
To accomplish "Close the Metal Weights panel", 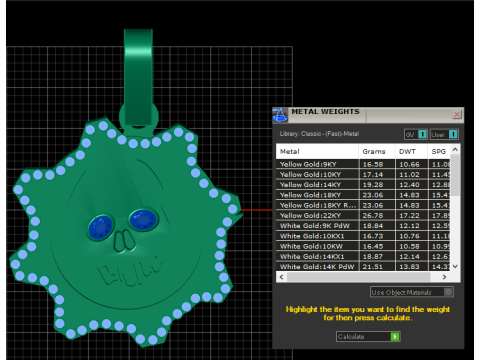I will (x=457, y=114).
